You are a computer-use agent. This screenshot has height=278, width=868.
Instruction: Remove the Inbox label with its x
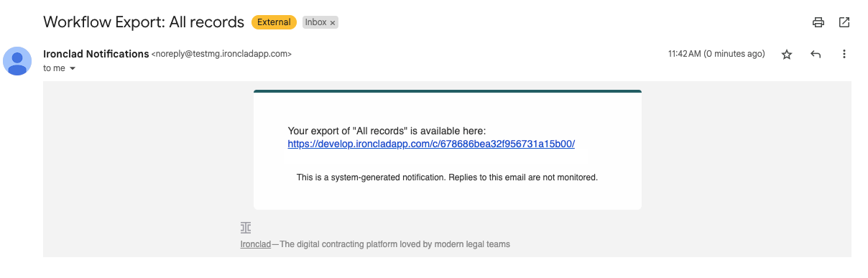(333, 23)
